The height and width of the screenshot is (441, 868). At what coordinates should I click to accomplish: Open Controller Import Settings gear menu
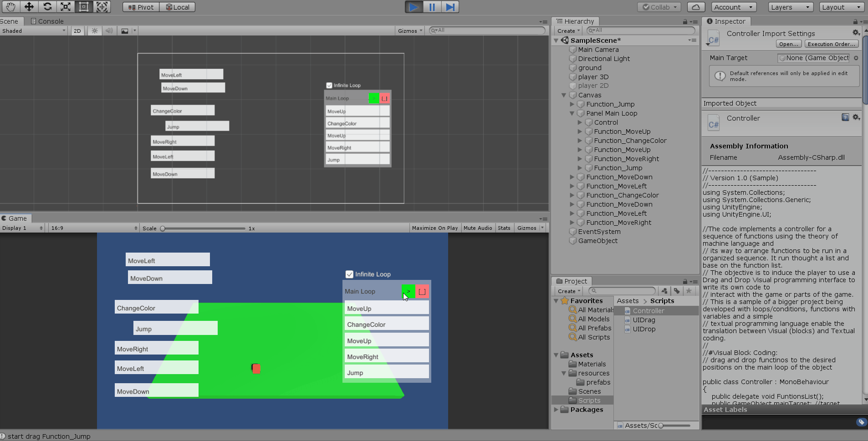856,33
